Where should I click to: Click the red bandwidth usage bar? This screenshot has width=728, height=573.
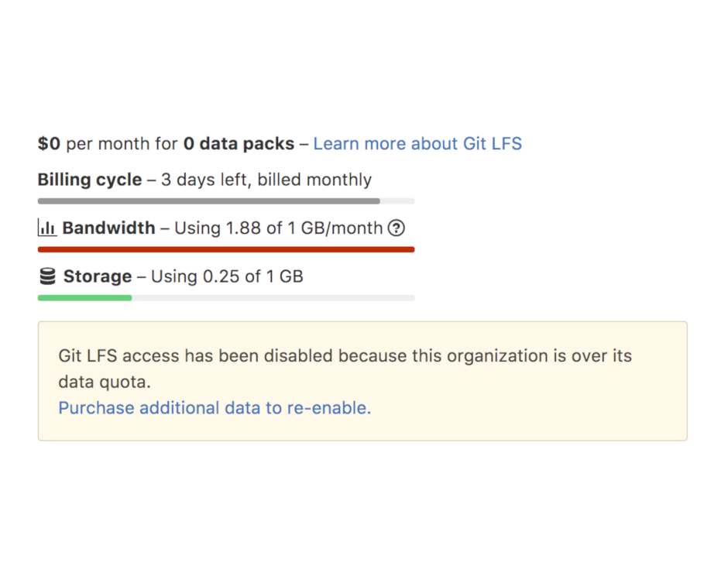pos(226,250)
